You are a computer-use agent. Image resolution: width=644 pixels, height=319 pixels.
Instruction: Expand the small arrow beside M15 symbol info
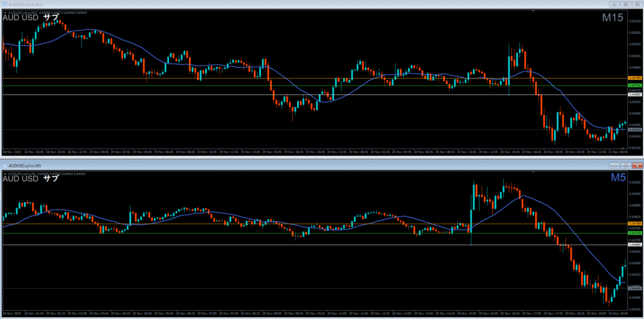coord(5,12)
